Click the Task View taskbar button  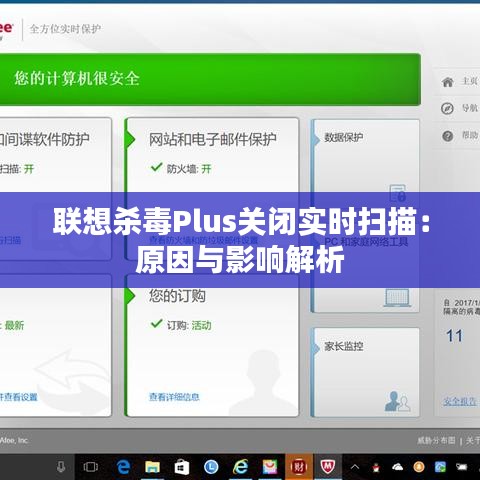[x=90, y=467]
